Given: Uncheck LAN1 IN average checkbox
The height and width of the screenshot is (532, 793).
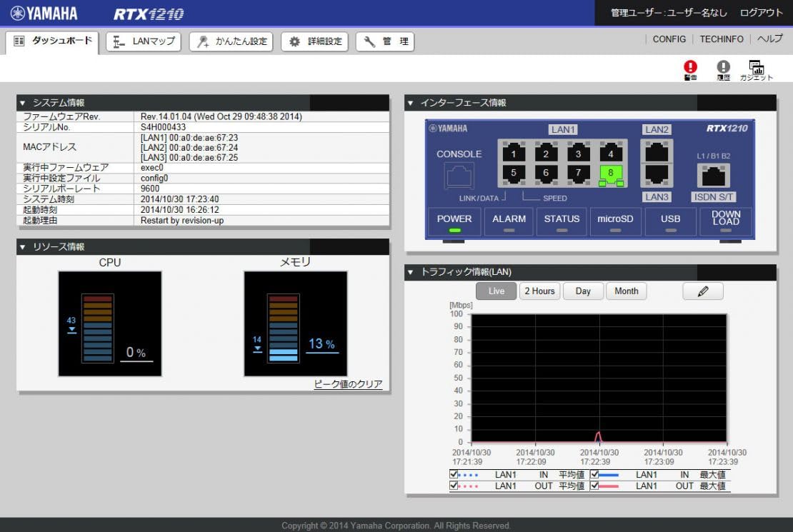Looking at the screenshot, I should tap(454, 474).
